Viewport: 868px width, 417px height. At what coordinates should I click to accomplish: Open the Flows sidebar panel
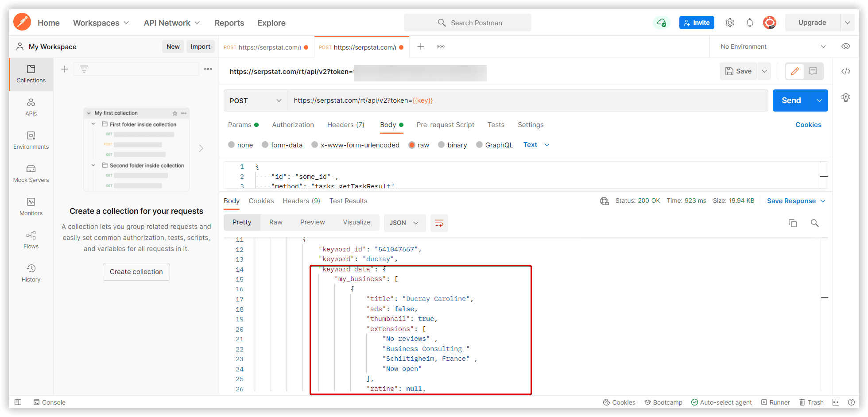point(31,240)
